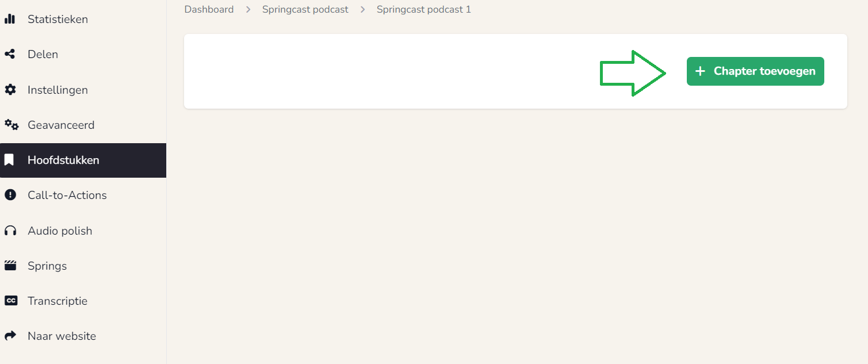Click the bookmark icon beside Hoofdstukken
This screenshot has width=868, height=364.
9,160
